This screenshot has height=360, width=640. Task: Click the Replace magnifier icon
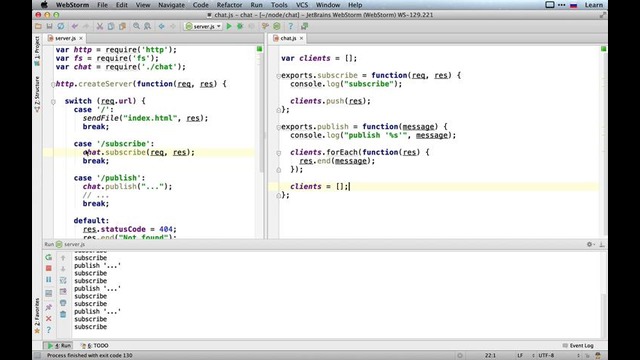click(147, 26)
